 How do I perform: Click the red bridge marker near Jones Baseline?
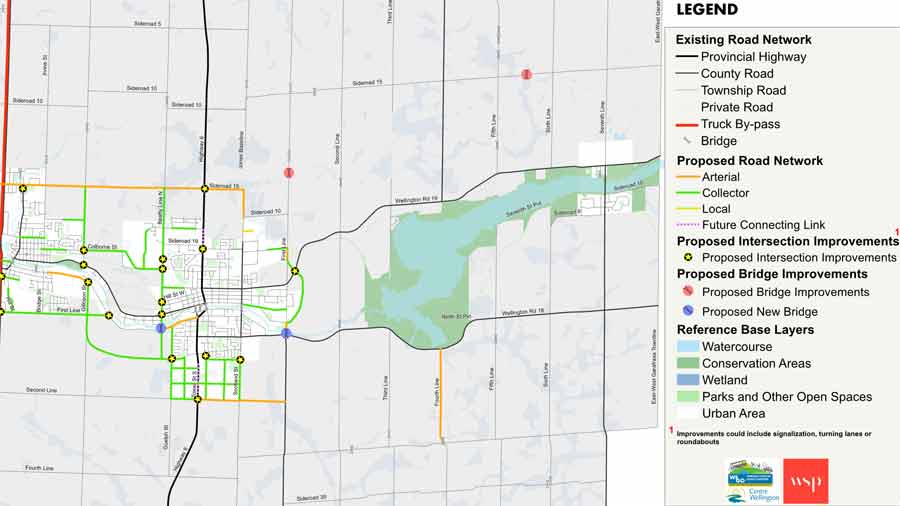coord(289,173)
